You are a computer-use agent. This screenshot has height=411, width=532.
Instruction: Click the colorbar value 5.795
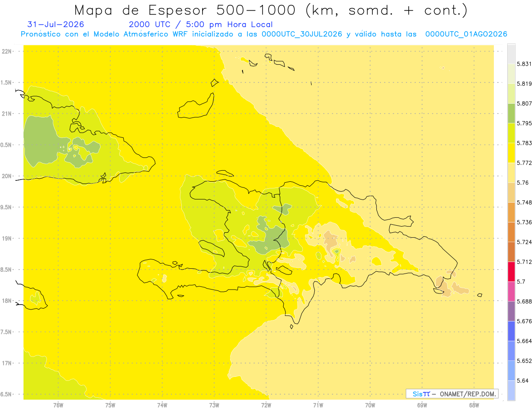pos(524,123)
